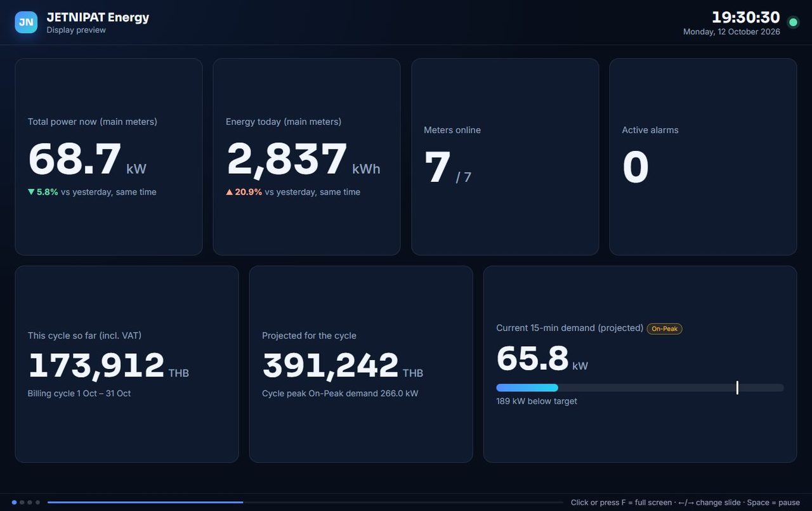Click "Billing cycle 1 Oct – 31 Oct" text
Viewport: 812px width, 511px height.
coord(79,394)
